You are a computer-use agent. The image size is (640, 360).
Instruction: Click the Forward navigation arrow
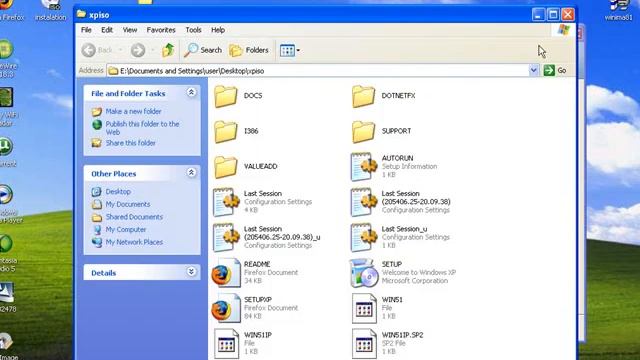tap(138, 50)
